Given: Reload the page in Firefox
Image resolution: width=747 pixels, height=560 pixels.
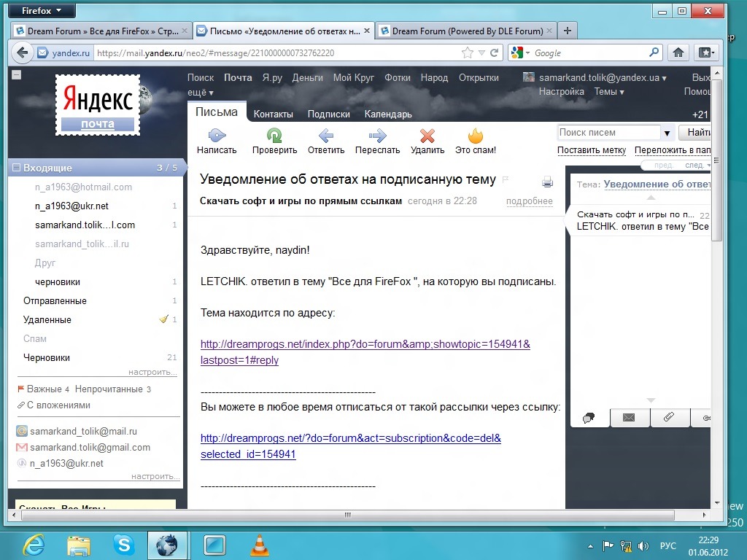Looking at the screenshot, I should (x=495, y=52).
